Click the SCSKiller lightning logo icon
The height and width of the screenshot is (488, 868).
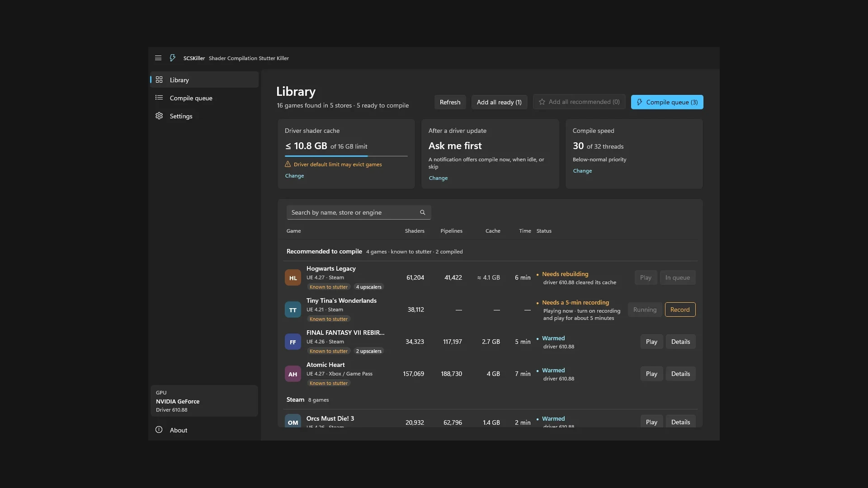click(x=172, y=58)
